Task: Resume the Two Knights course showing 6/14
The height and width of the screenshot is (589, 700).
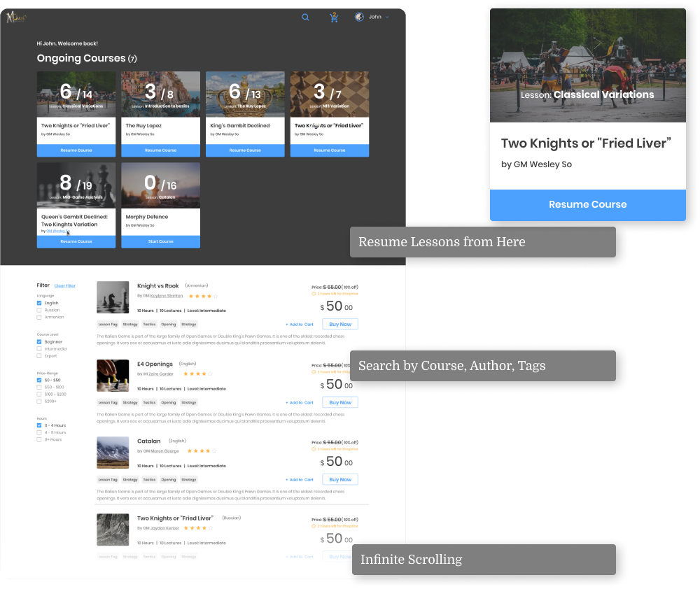Action: (x=76, y=150)
